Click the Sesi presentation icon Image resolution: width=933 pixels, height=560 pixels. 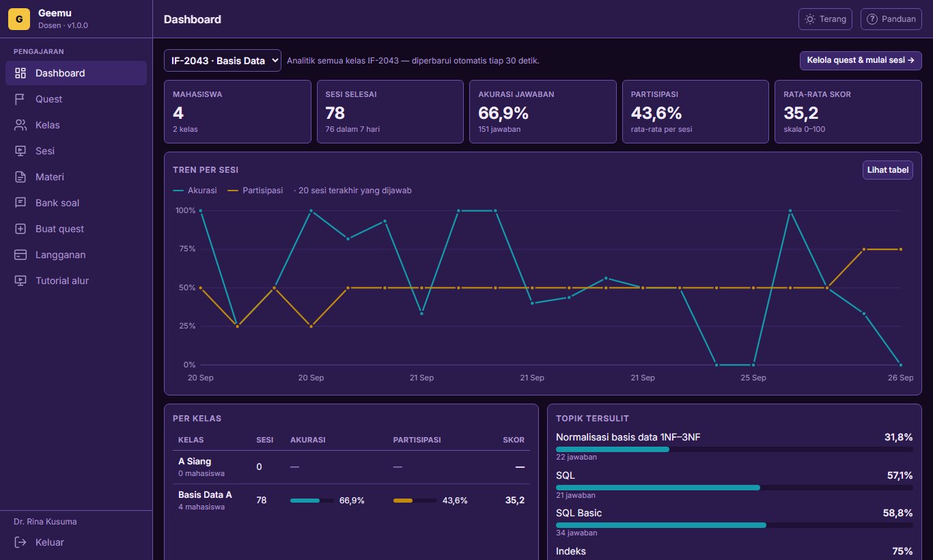pyautogui.click(x=20, y=151)
